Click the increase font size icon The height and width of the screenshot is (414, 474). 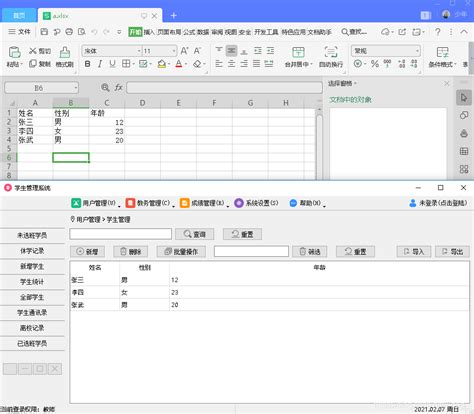tap(184, 51)
